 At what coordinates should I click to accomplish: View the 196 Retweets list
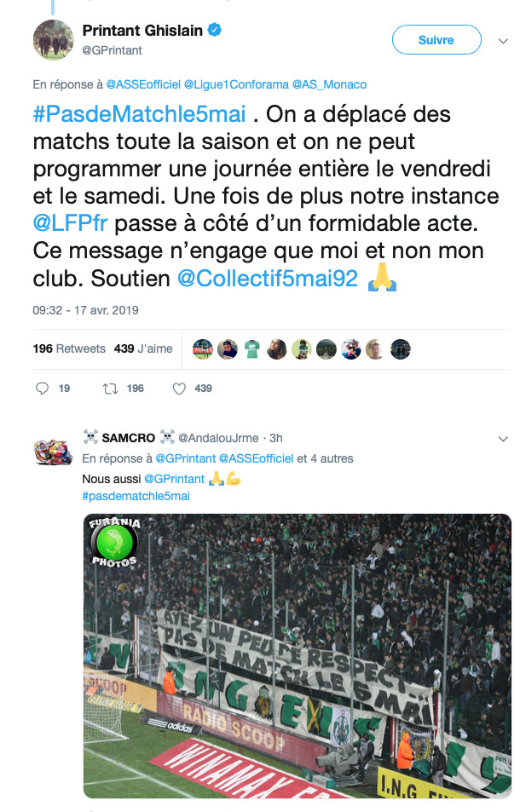coord(69,348)
